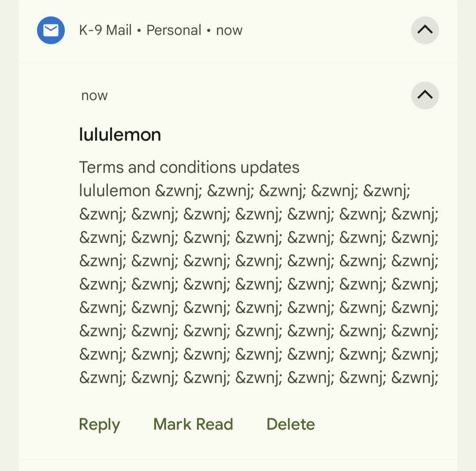Tap the 'Personal' account label
The height and width of the screenshot is (471, 476).
[174, 30]
